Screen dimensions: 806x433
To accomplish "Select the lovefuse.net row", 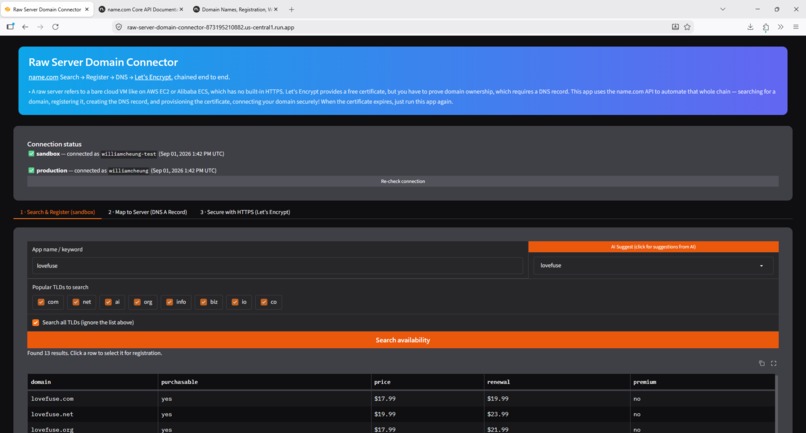I will tap(401, 414).
